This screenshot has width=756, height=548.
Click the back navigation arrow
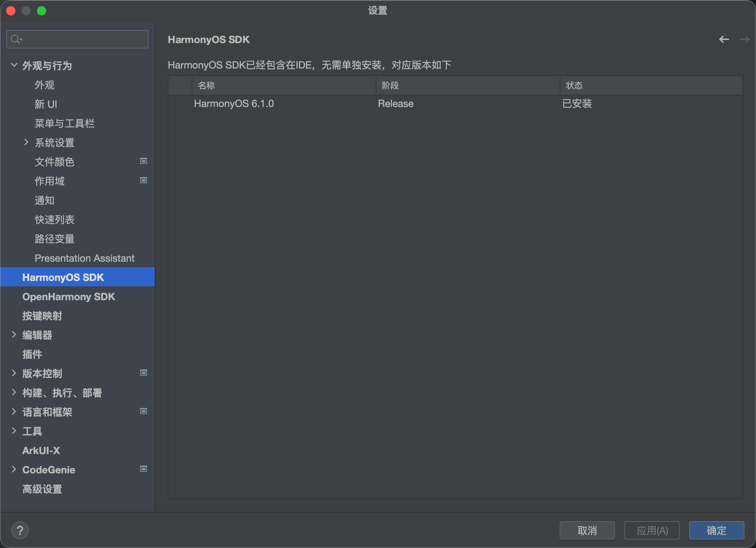tap(724, 39)
